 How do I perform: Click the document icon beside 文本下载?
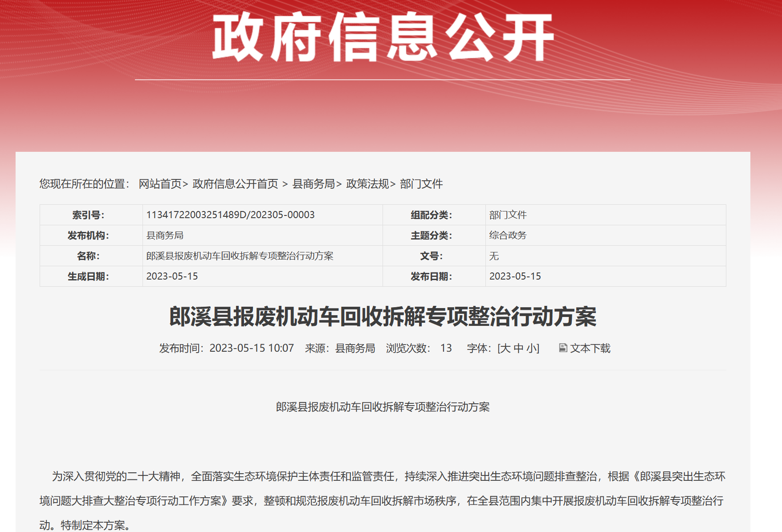tap(563, 349)
